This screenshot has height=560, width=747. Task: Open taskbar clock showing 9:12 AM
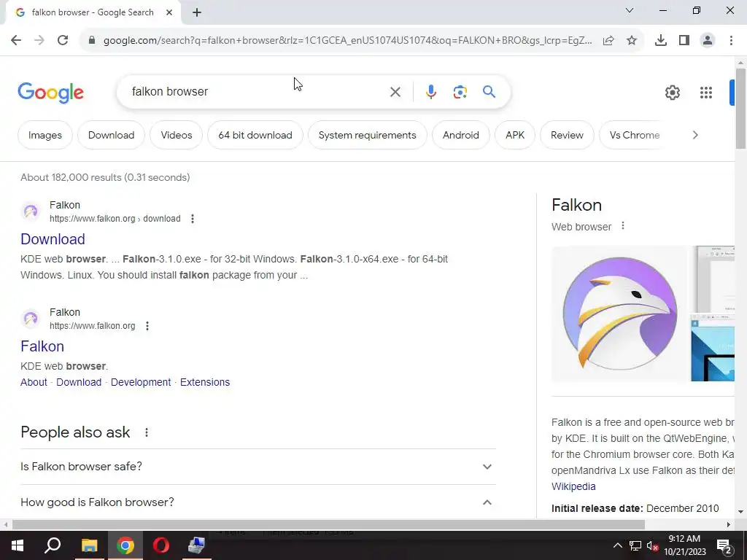[x=684, y=545]
